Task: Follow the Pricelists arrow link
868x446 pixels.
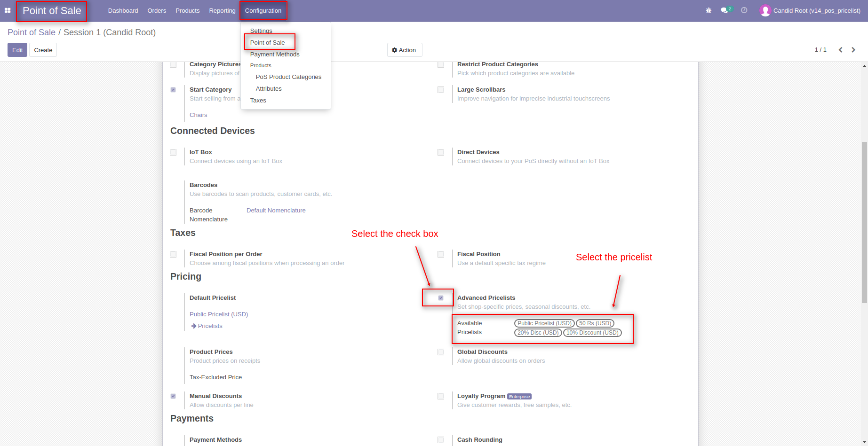Action: [x=207, y=326]
